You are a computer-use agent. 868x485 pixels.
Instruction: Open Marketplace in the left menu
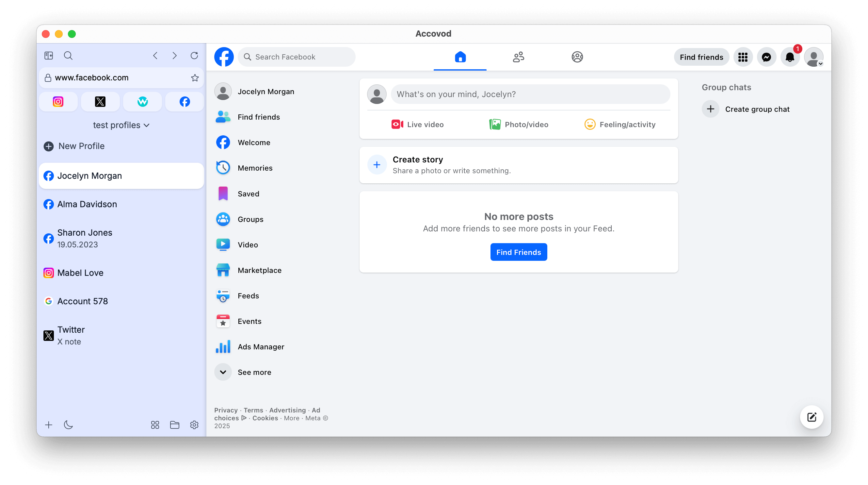[x=259, y=270]
